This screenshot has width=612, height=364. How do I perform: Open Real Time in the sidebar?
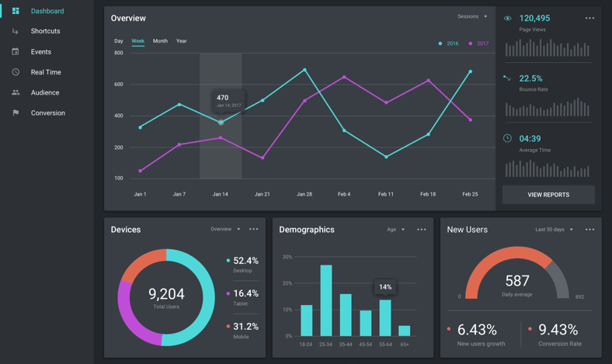pyautogui.click(x=46, y=72)
